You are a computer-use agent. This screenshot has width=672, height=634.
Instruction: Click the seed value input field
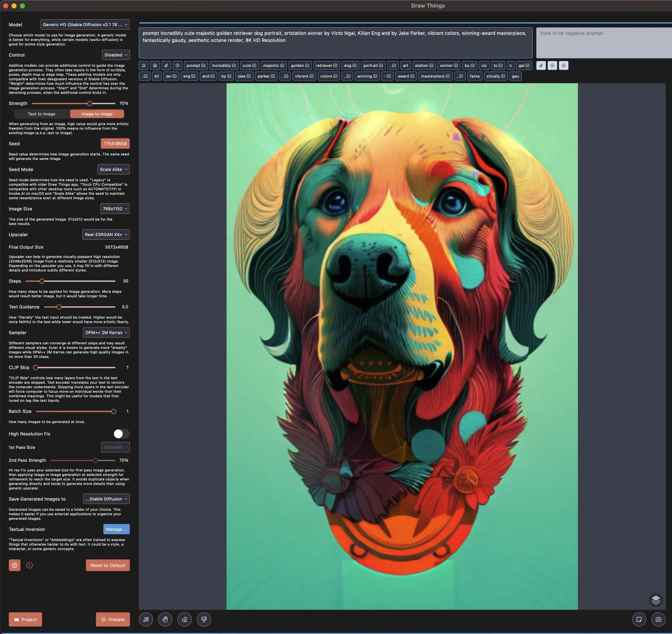(x=115, y=144)
